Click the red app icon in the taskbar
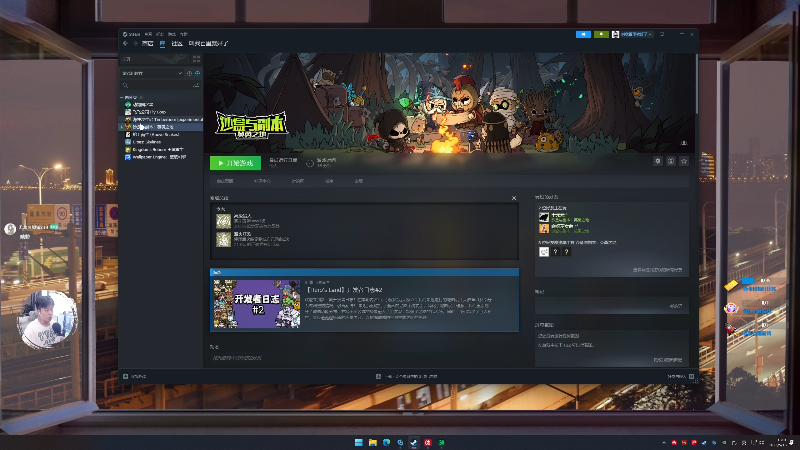The height and width of the screenshot is (450, 800). tap(428, 442)
